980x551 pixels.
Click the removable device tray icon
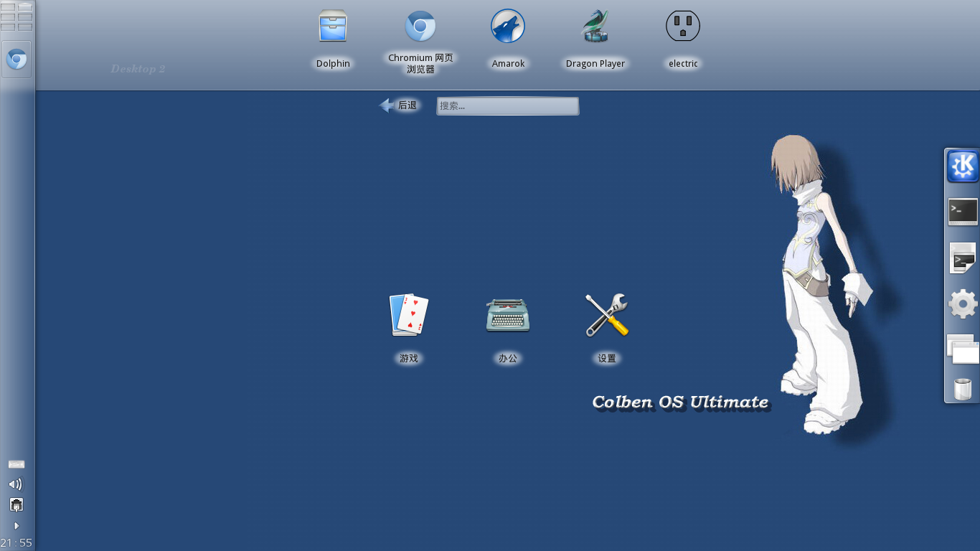point(17,465)
